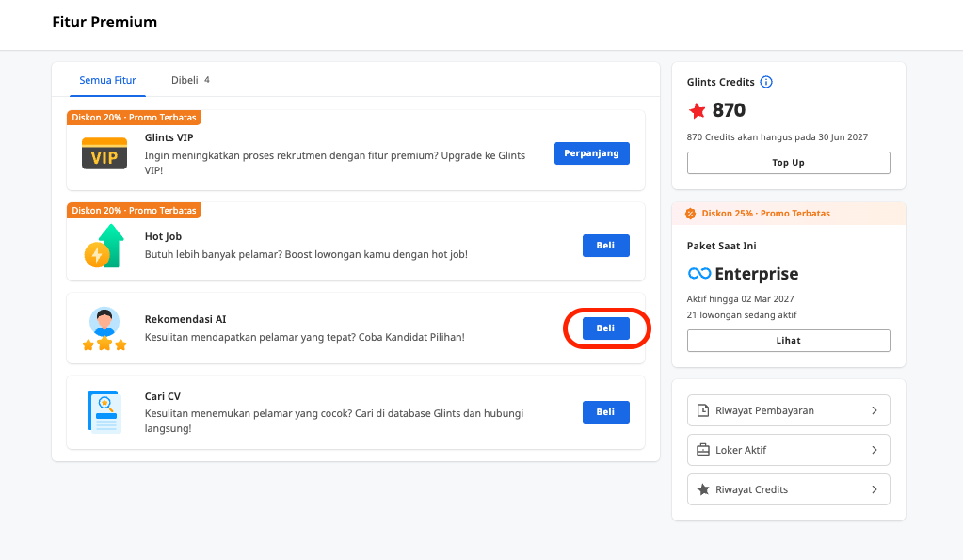The width and height of the screenshot is (963, 560).
Task: Click the Riwayat Pembayaran receipt icon
Action: [x=703, y=410]
